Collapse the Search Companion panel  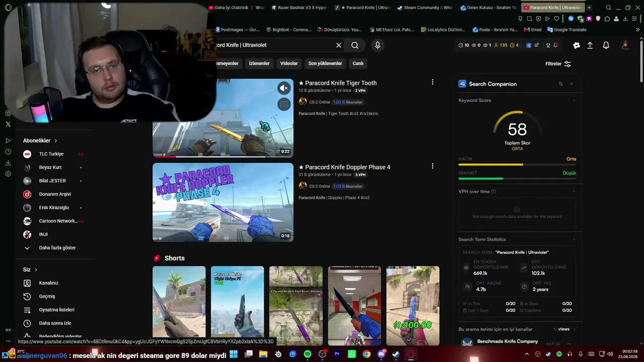pos(572,84)
